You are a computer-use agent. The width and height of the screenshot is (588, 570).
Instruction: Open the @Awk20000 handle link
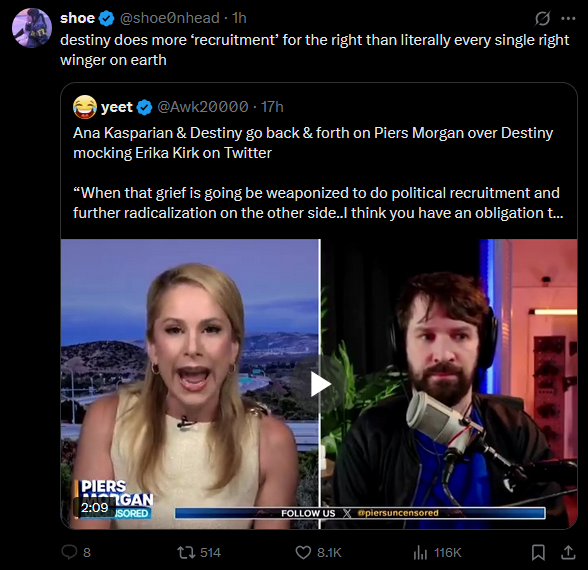(x=203, y=107)
